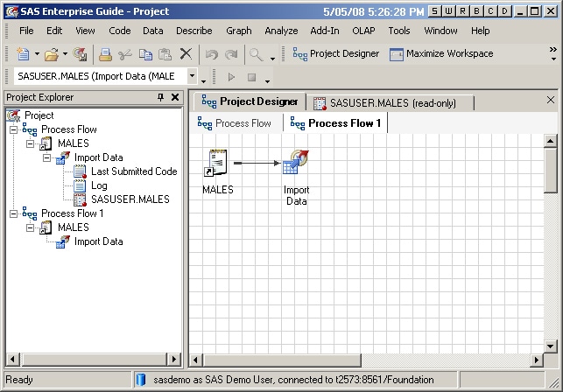This screenshot has height=392, width=563.
Task: Click the Project Designer button
Action: [x=335, y=54]
